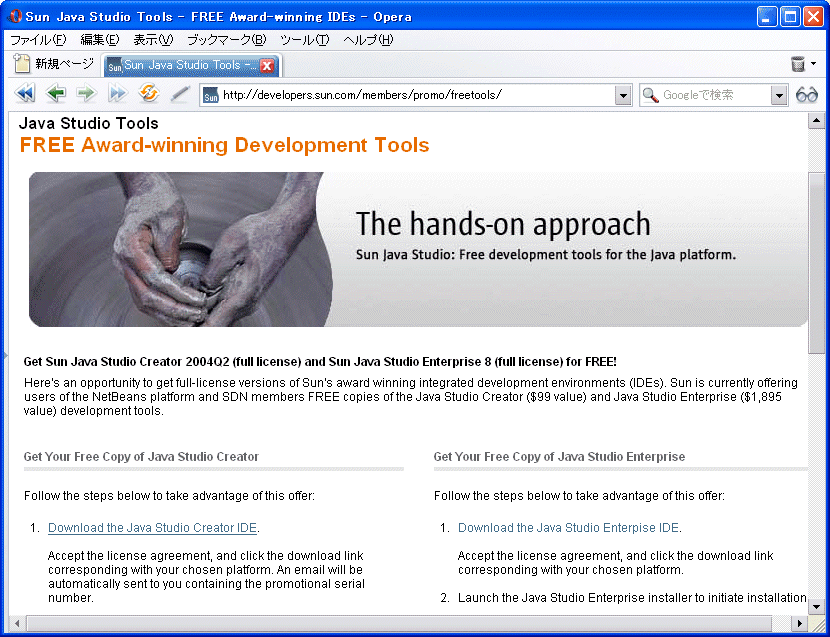Click the green forward arrow

[86, 94]
